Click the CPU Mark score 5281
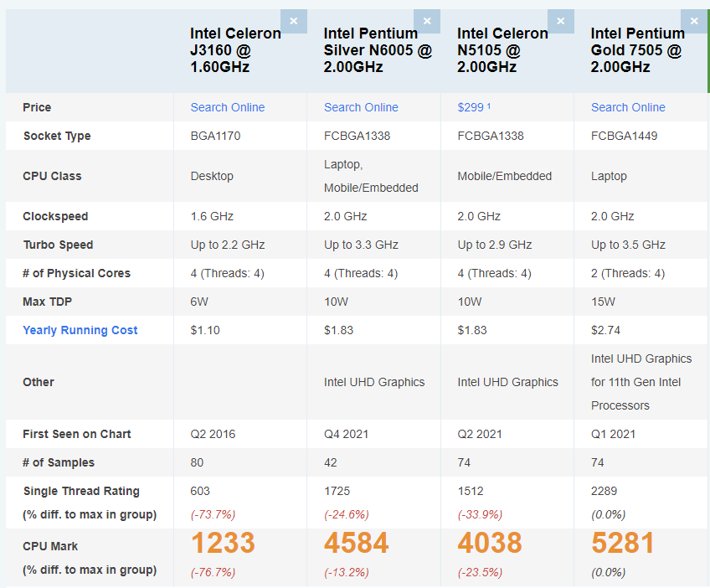Viewport: 710px width, 588px height. [623, 543]
